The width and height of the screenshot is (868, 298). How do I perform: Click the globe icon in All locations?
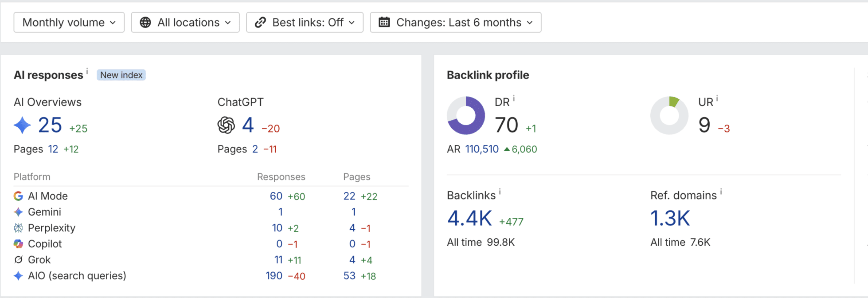coord(145,23)
